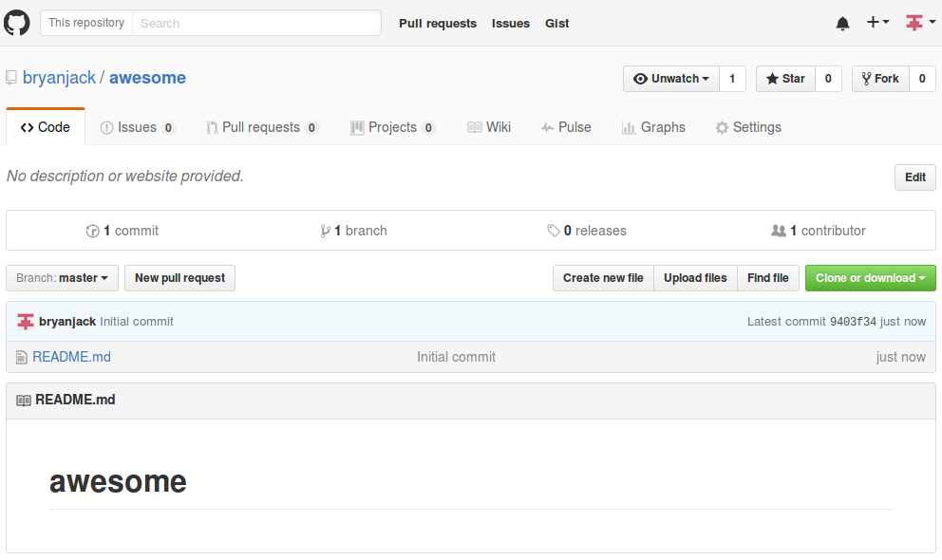Click the Upload files button
This screenshot has width=942, height=560.
click(695, 278)
